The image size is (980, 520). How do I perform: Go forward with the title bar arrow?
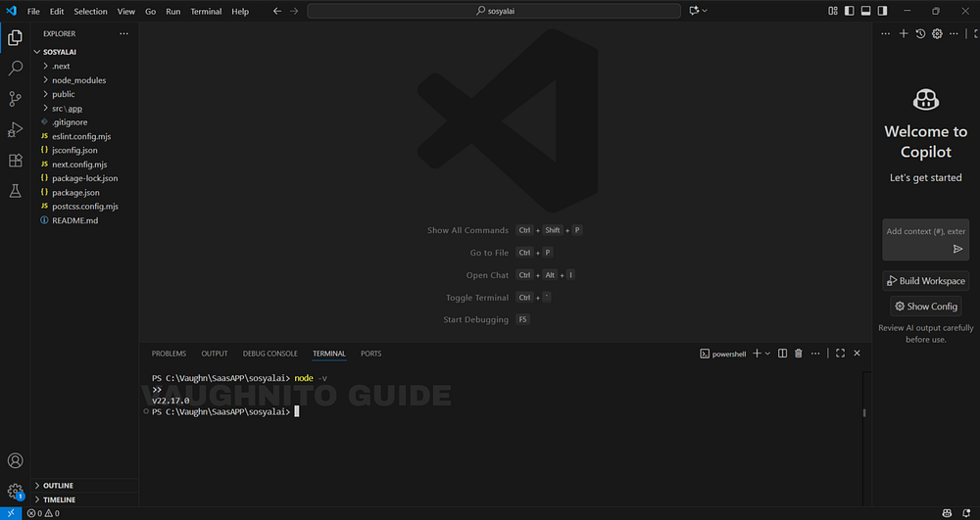(294, 11)
